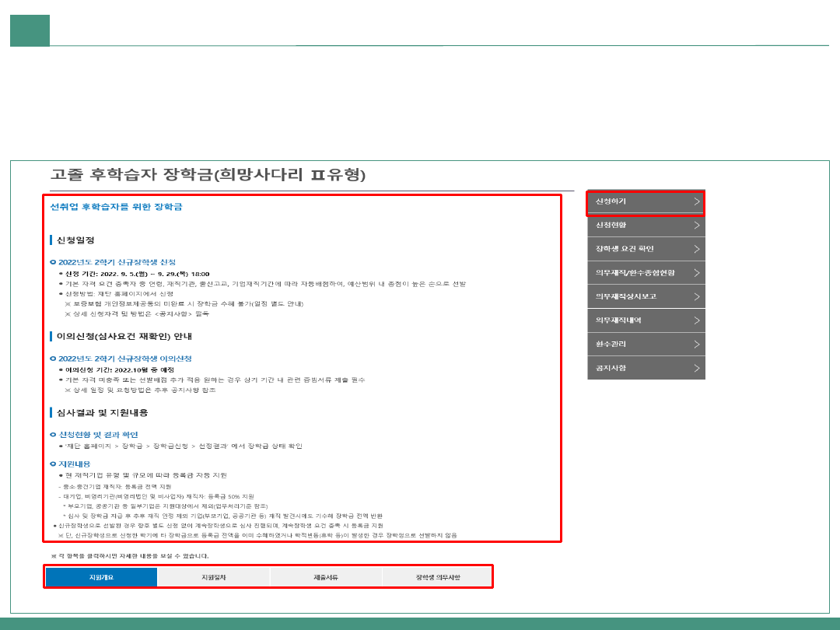Click the arrow next to 의무재직/환수종합현황
Viewport: 840px width, 630px height.
pyautogui.click(x=697, y=273)
